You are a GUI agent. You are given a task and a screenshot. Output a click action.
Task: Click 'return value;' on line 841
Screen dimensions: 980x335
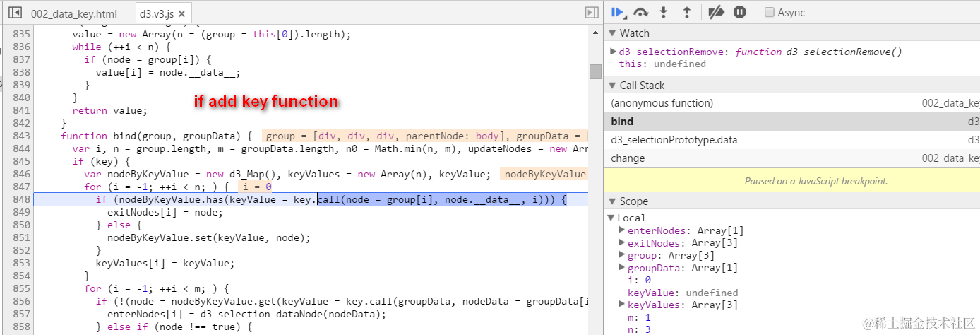(109, 110)
